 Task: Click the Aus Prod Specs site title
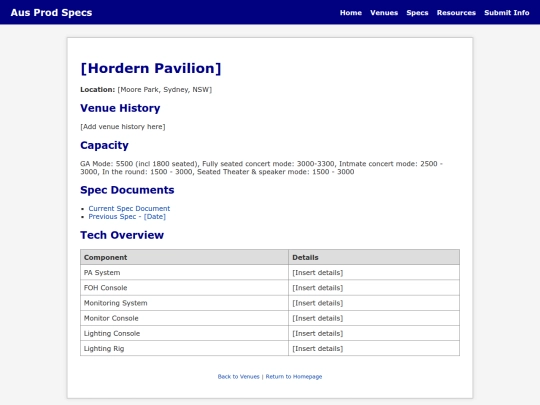[x=51, y=13]
